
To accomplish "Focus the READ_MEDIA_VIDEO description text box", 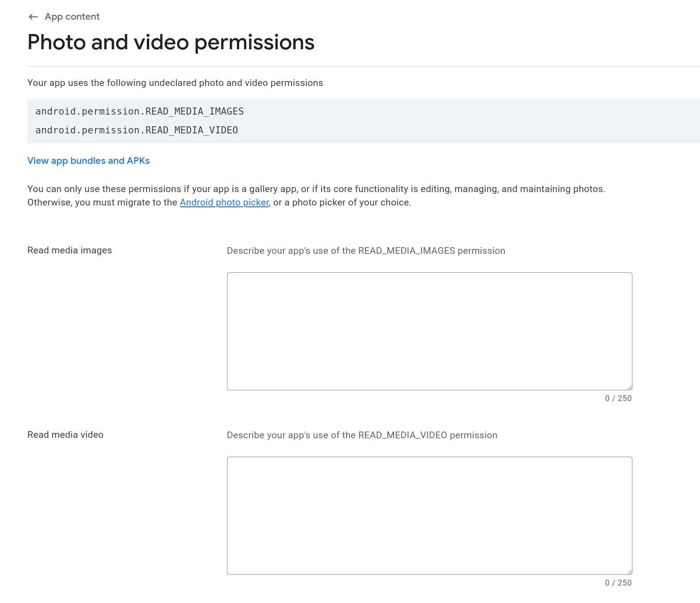I will [x=429, y=515].
